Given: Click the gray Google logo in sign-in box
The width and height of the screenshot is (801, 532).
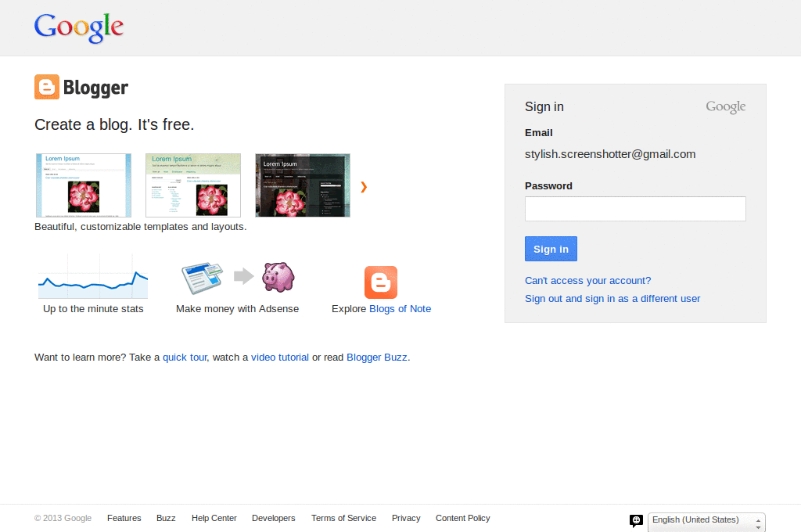Looking at the screenshot, I should point(725,107).
